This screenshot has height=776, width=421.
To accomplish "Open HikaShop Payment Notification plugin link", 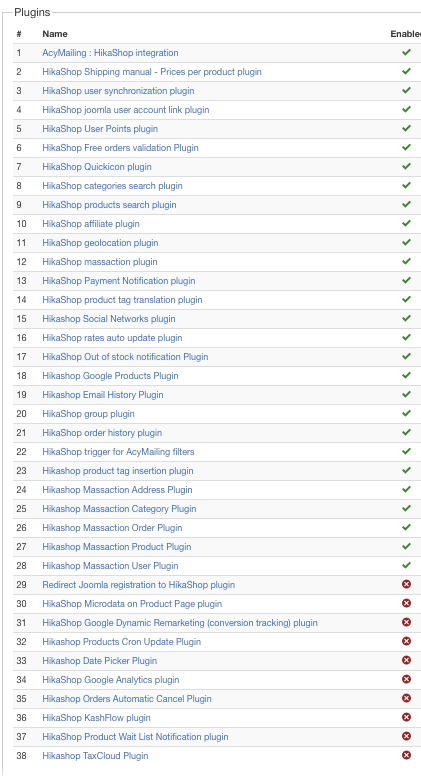I will coord(119,281).
